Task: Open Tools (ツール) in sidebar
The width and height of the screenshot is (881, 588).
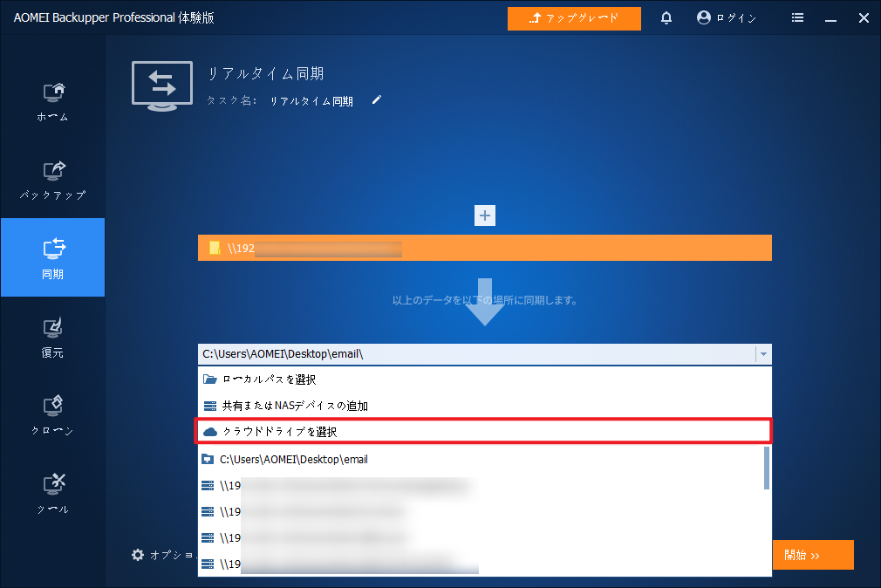Action: [52, 494]
